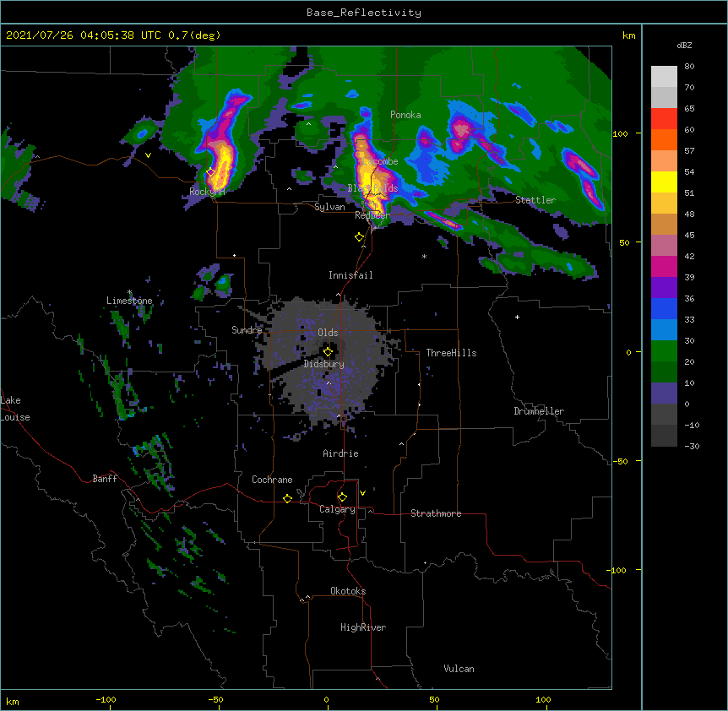Click the white asterisk marker above the Limestone label
Screen dimensions: 728x711
tap(130, 292)
